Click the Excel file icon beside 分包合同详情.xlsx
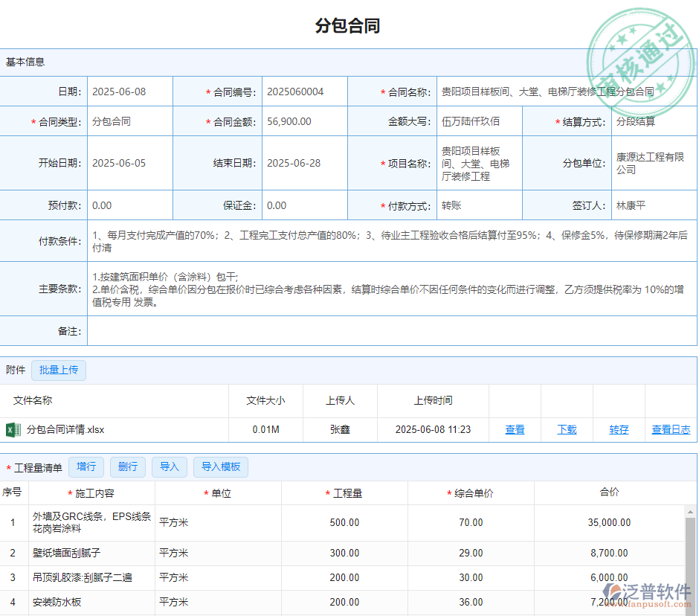Image resolution: width=699 pixels, height=616 pixels. coord(16,429)
